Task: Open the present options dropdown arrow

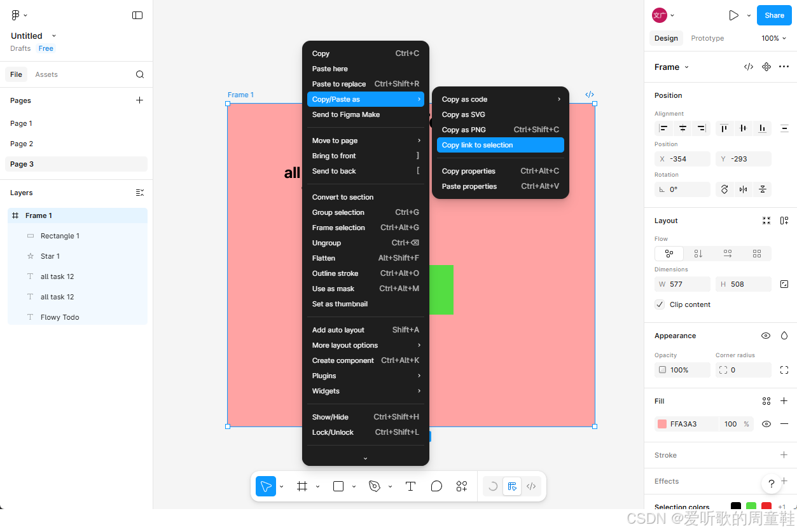Action: pos(749,15)
